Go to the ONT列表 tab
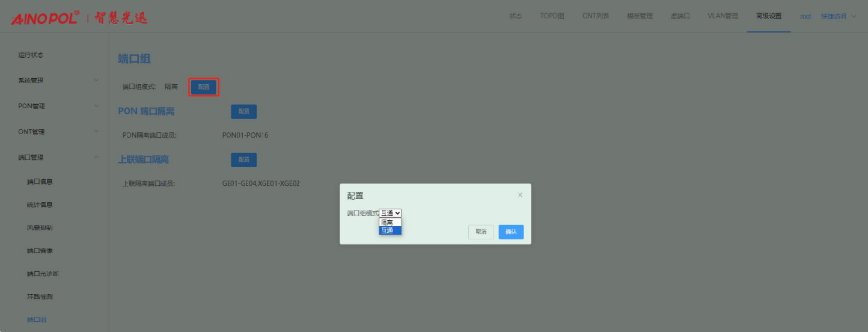 click(x=595, y=16)
